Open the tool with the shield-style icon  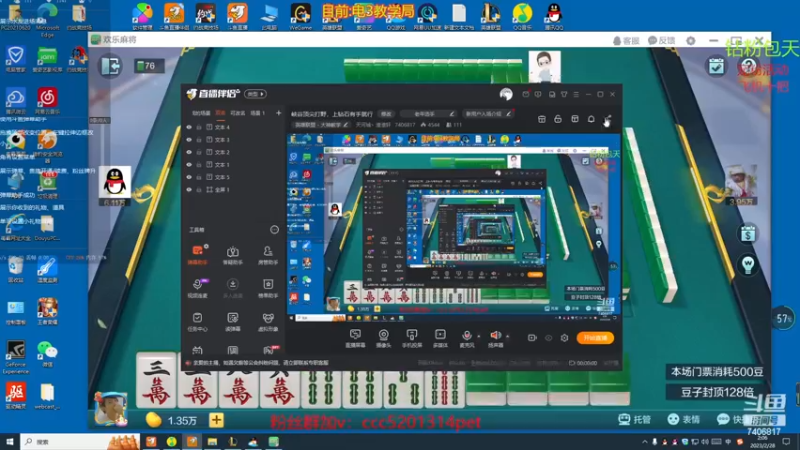tap(233, 254)
